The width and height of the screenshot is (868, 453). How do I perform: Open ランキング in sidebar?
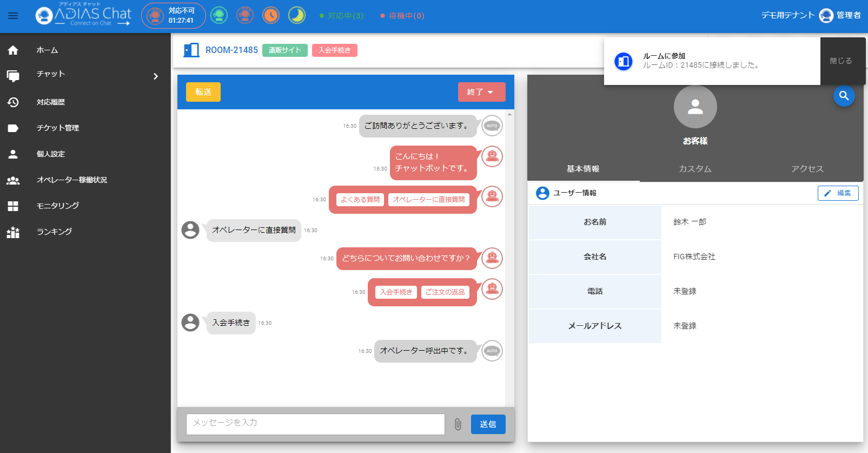coord(54,232)
